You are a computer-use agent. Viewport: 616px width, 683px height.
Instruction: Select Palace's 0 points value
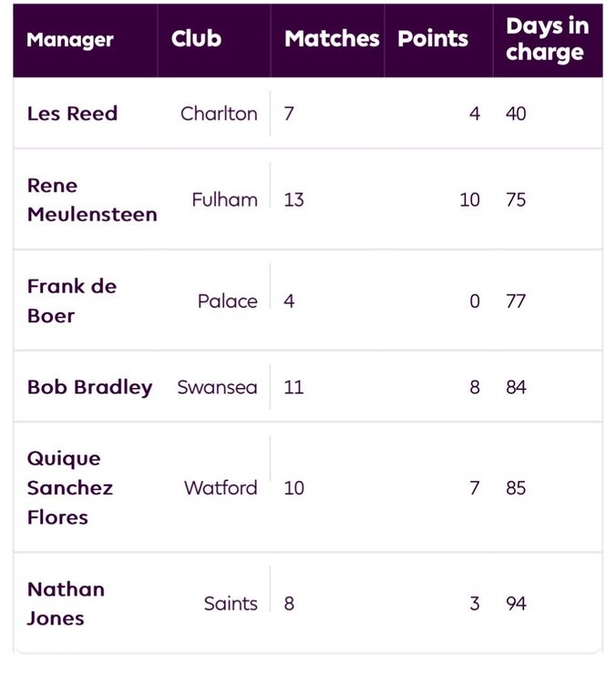click(475, 301)
